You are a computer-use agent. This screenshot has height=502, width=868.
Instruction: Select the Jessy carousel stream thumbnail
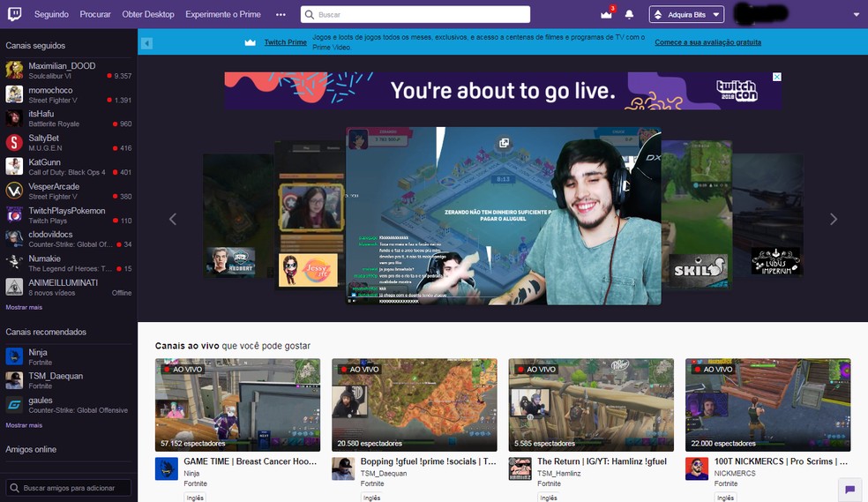(310, 214)
